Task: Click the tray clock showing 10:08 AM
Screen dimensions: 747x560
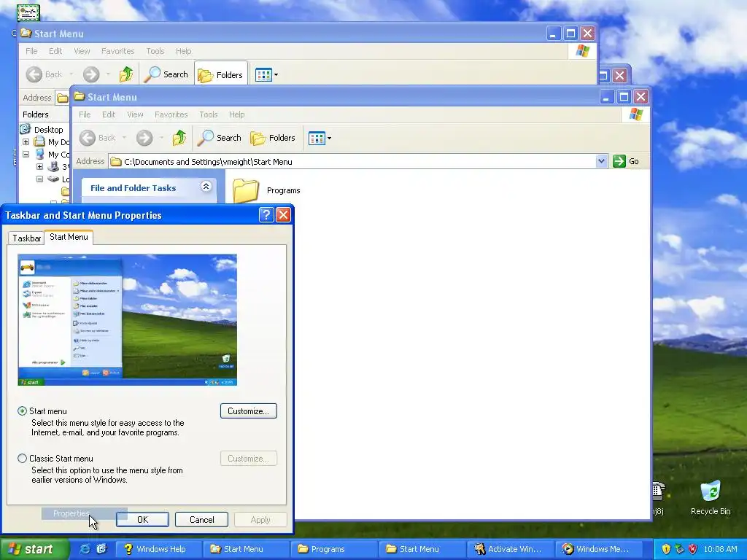Action: pos(720,549)
